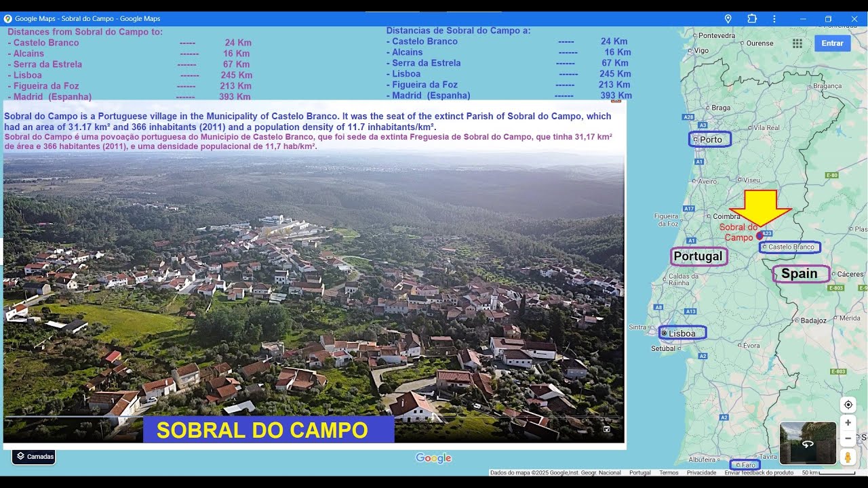Click the Entrar sign-in button
868x488 pixels.
pos(832,43)
